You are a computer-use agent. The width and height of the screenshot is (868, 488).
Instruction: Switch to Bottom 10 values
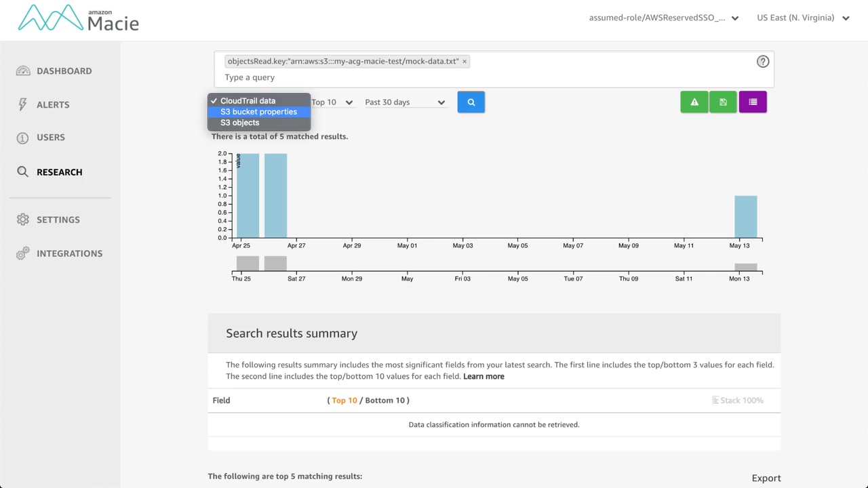pyautogui.click(x=384, y=401)
